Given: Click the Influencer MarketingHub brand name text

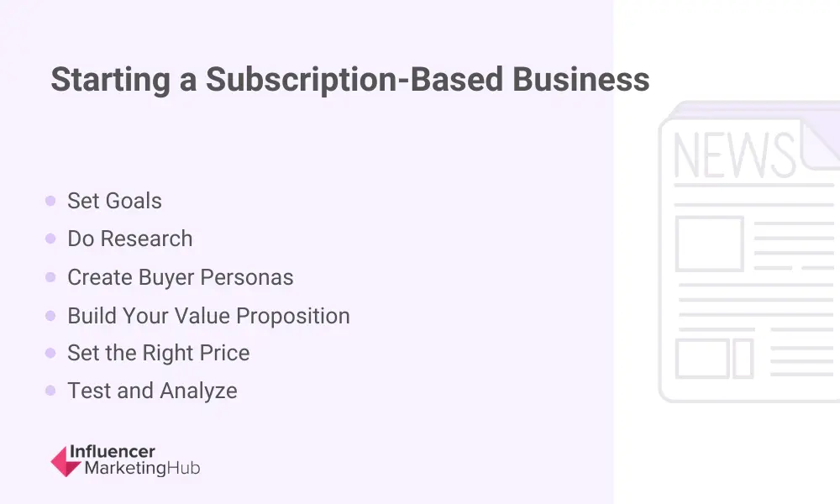Looking at the screenshot, I should pos(141,461).
